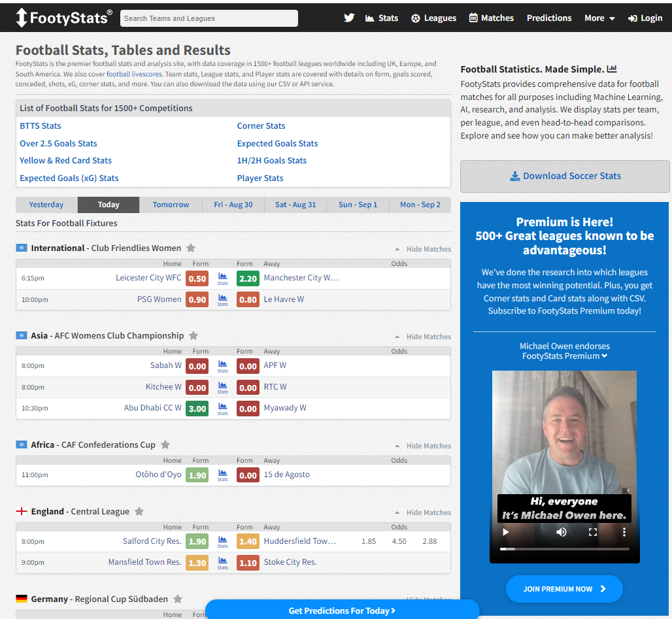The height and width of the screenshot is (619, 672).
Task: Go to Predictions page
Action: (x=549, y=18)
